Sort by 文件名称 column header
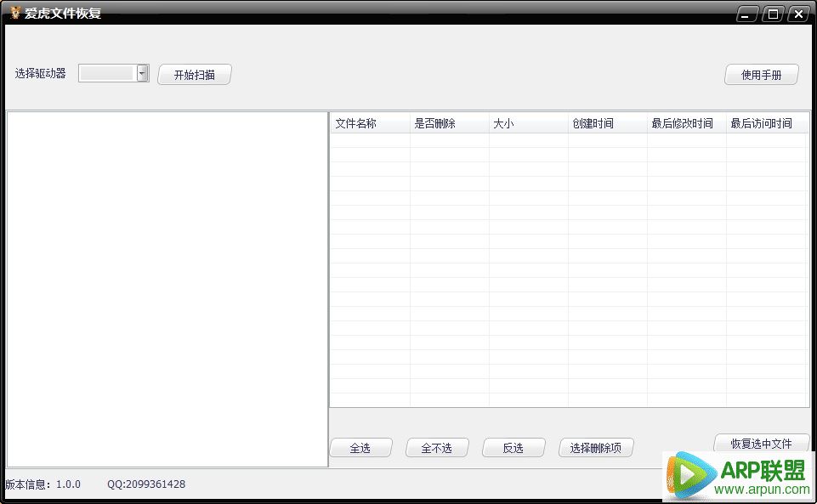 click(369, 124)
